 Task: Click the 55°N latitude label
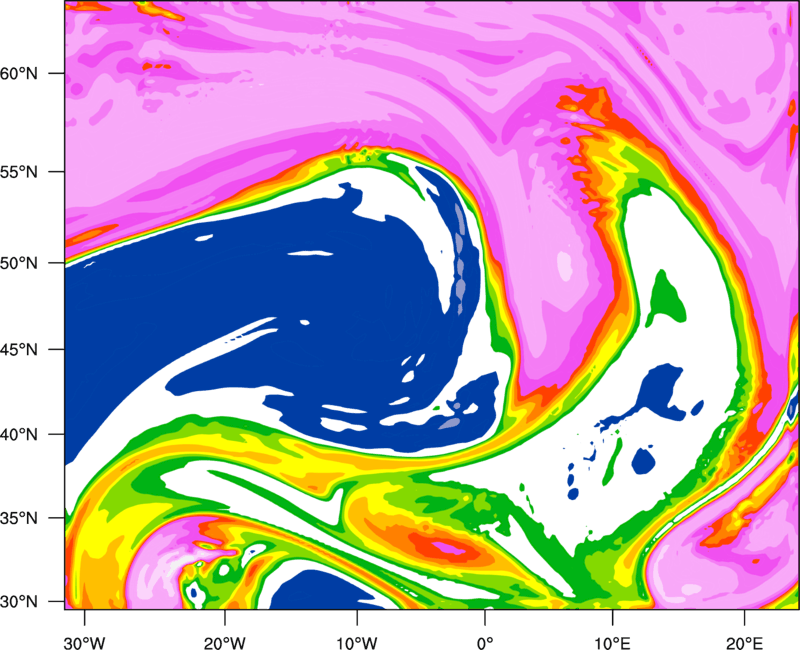(19, 172)
